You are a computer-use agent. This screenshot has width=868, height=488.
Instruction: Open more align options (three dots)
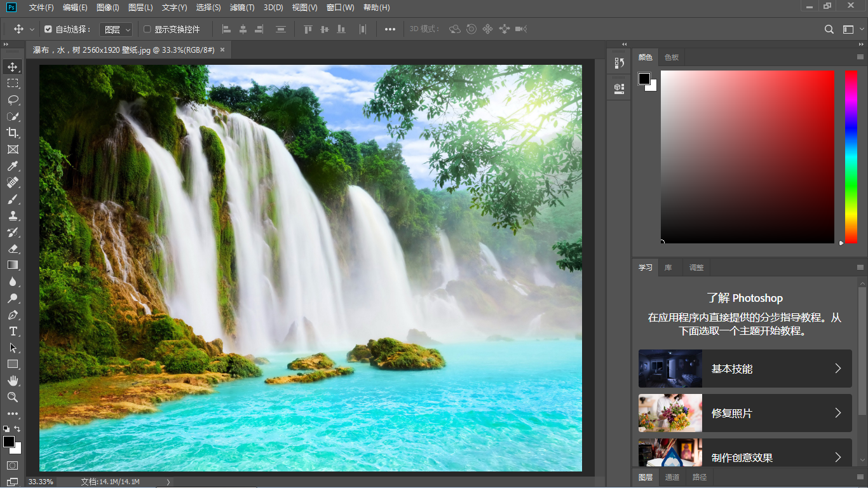[x=390, y=29]
